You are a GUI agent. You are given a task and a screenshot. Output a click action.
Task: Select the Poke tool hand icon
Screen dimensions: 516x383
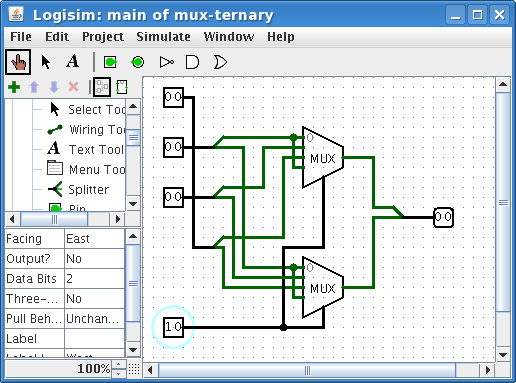(18, 62)
